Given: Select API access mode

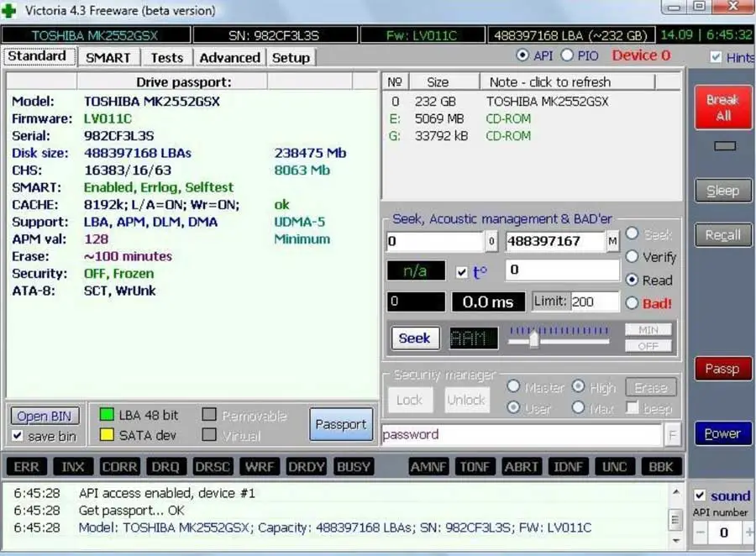Looking at the screenshot, I should [x=522, y=55].
